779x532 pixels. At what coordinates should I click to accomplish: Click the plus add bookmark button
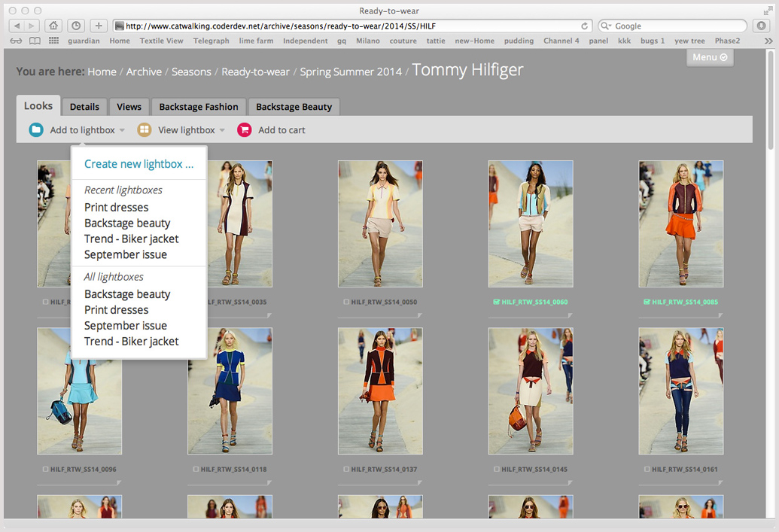coord(99,26)
